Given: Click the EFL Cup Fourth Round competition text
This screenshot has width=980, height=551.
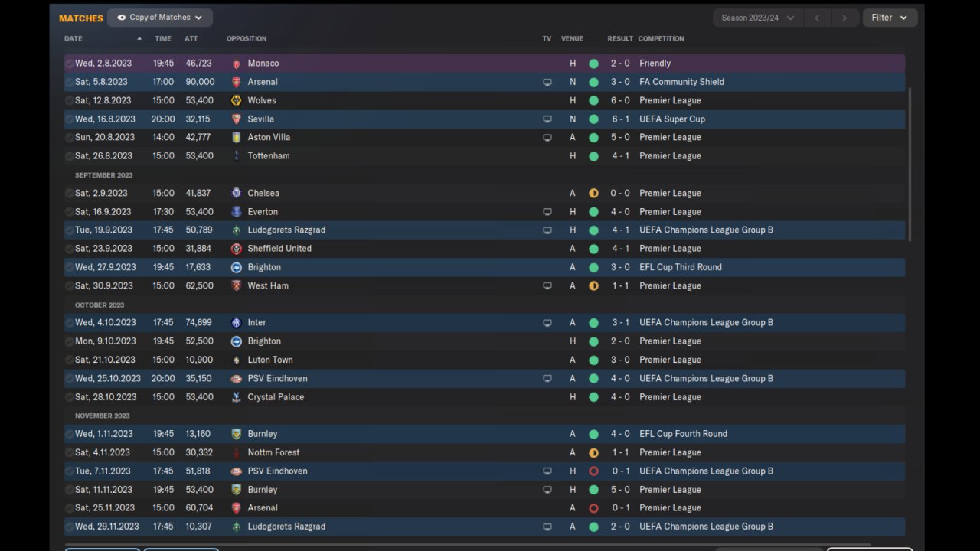Looking at the screenshot, I should (x=683, y=434).
